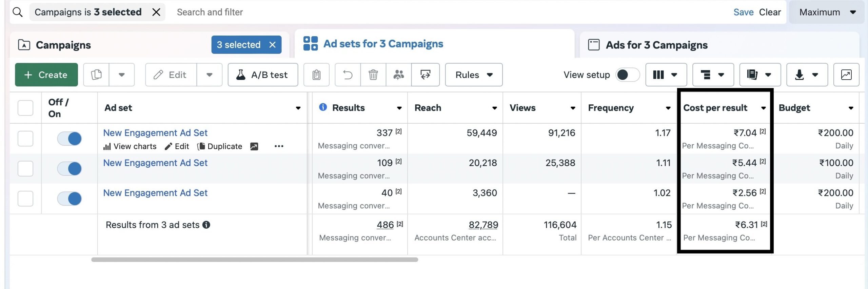
Task: Click the clipboard paste icon
Action: [316, 75]
